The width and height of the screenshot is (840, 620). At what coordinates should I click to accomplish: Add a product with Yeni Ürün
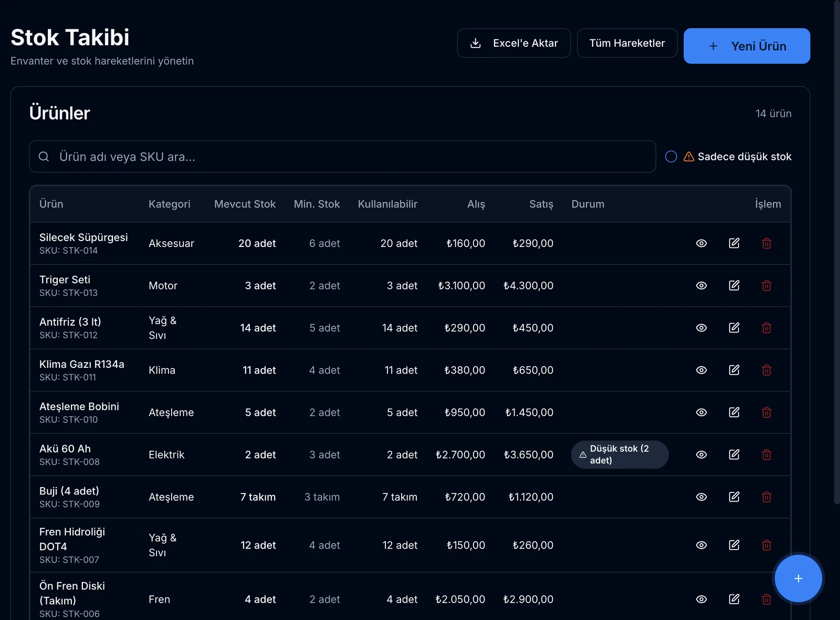[747, 46]
